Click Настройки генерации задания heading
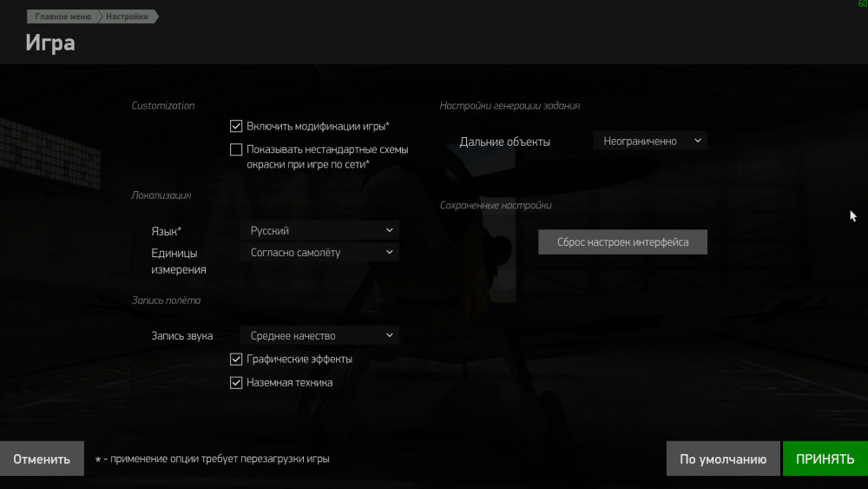Image resolution: width=868 pixels, height=489 pixels. [510, 106]
